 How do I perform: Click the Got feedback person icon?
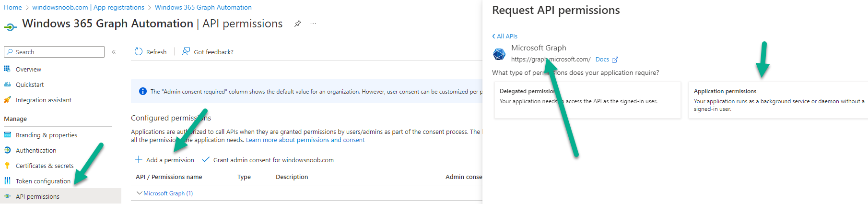click(x=186, y=51)
